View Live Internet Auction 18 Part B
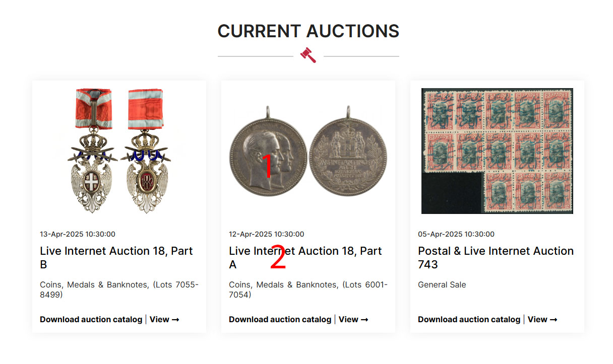This screenshot has height=364, width=613. [x=164, y=319]
